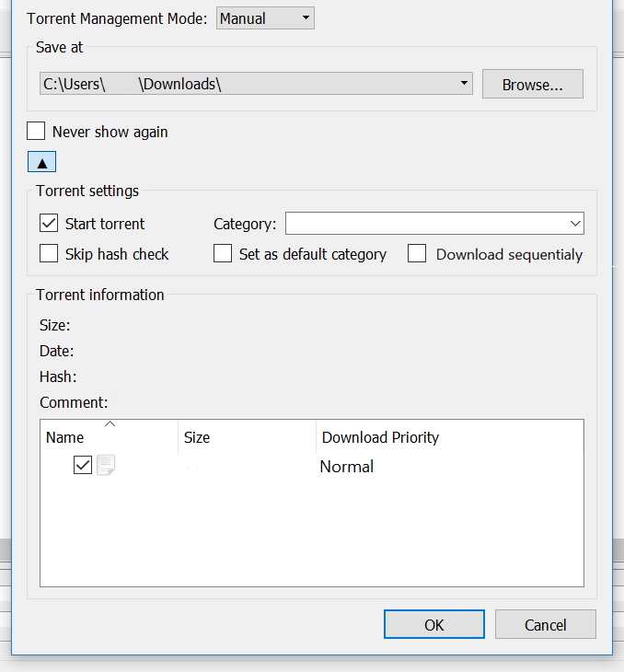Enable the Never show again checkbox
Image resolution: width=624 pixels, height=672 pixels.
[x=36, y=131]
